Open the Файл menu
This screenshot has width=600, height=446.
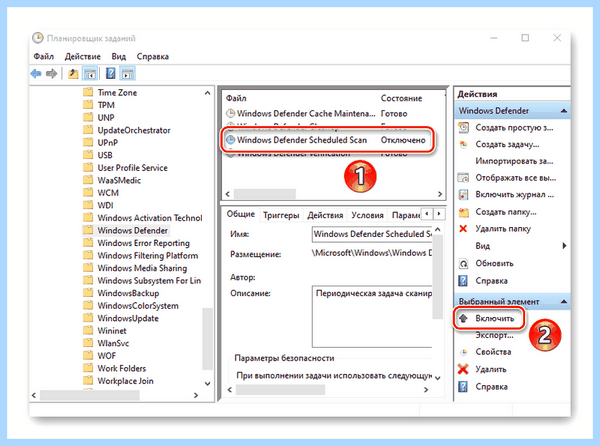pyautogui.click(x=44, y=56)
